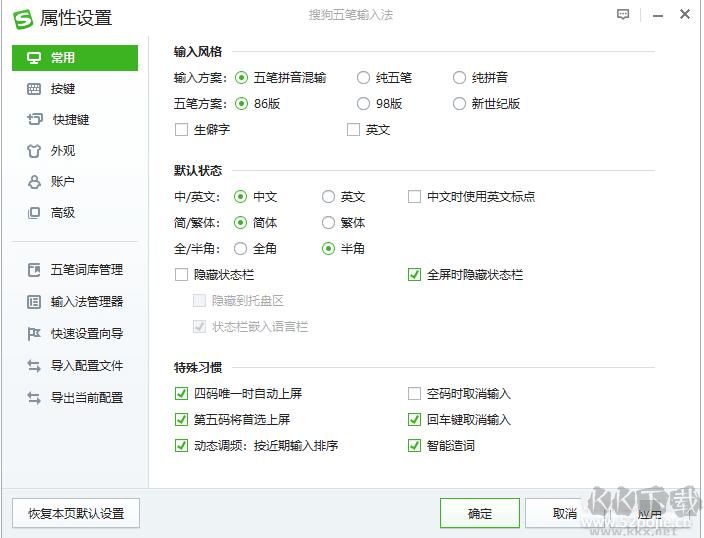Click the shirt icon next to 外观
Viewport: 704px width, 538px height.
point(34,151)
